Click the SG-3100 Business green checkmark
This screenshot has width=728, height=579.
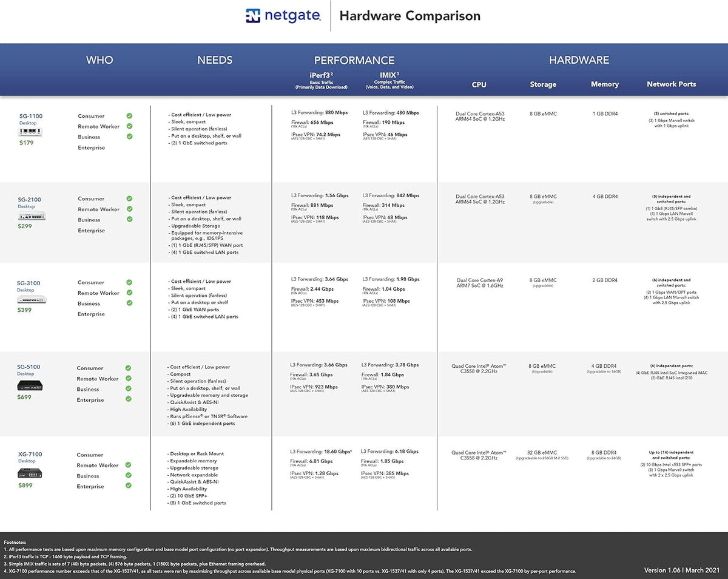(129, 303)
